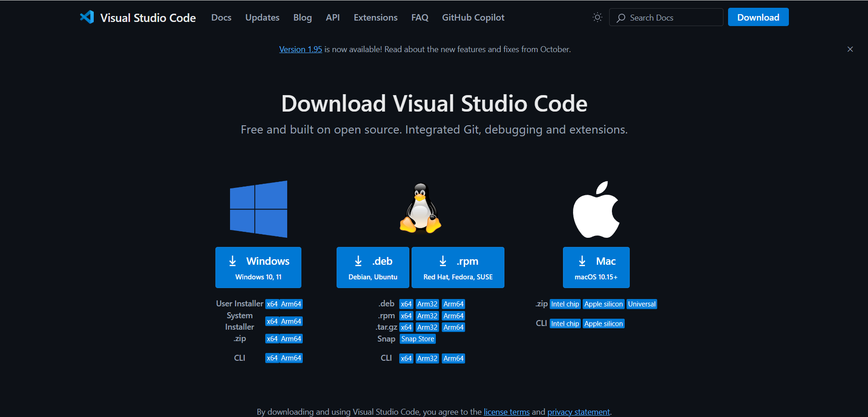Select Universal for Mac .zip
Viewport: 868px width, 417px height.
point(642,304)
